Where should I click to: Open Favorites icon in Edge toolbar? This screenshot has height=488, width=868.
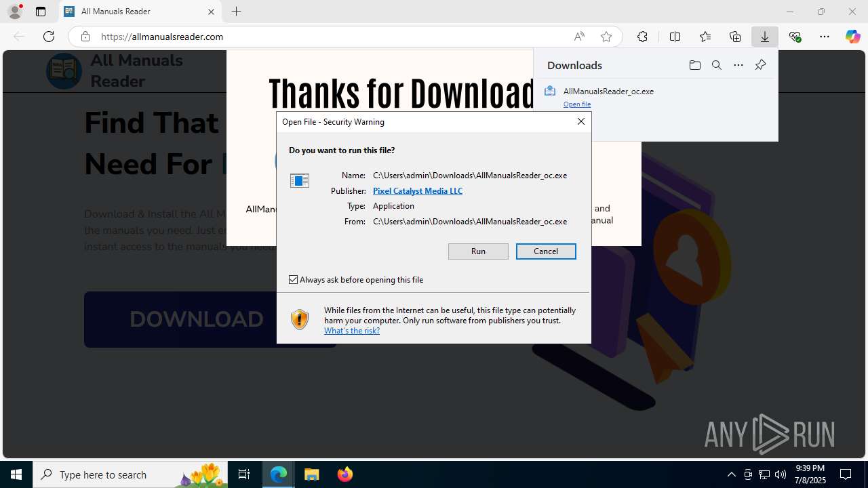705,37
